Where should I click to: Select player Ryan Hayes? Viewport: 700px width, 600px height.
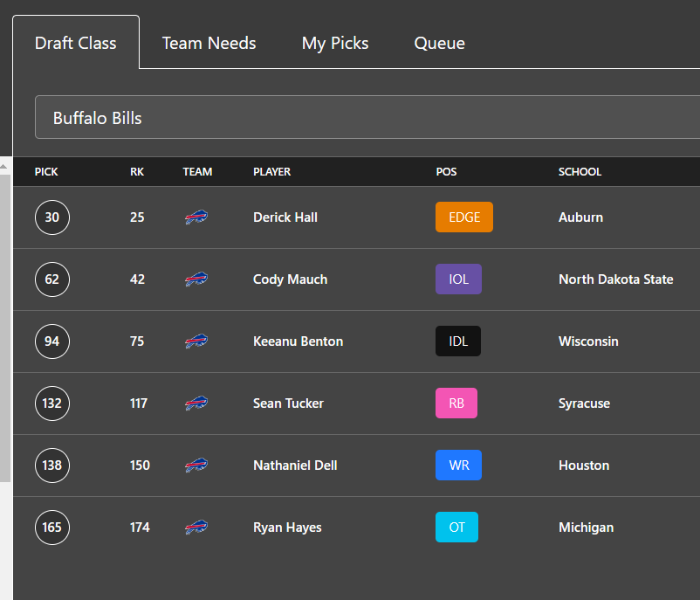[x=287, y=528]
